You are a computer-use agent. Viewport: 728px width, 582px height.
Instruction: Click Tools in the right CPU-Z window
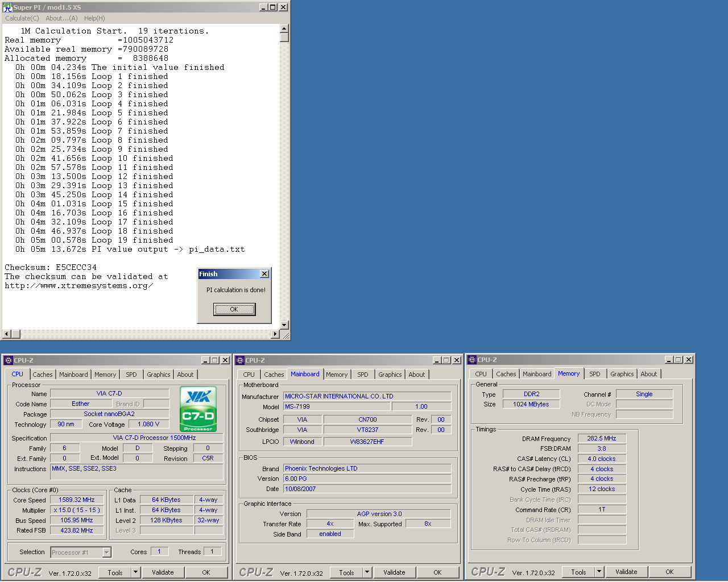[x=579, y=572]
